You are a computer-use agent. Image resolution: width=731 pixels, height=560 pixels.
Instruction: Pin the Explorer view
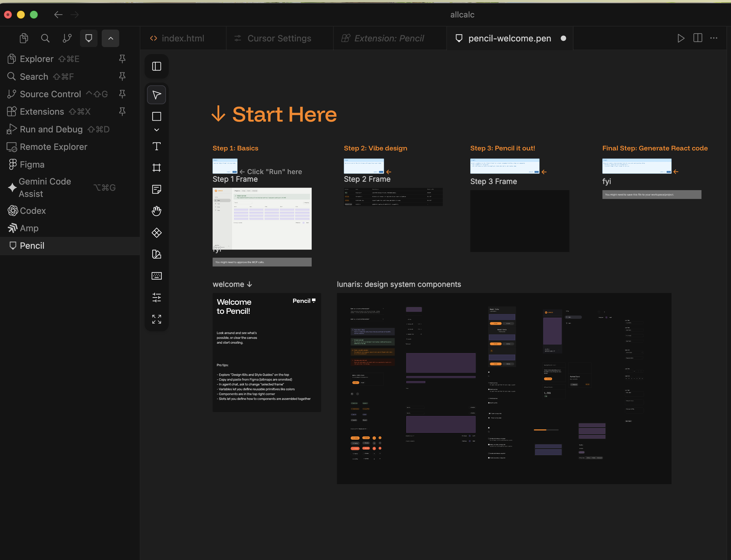click(122, 59)
